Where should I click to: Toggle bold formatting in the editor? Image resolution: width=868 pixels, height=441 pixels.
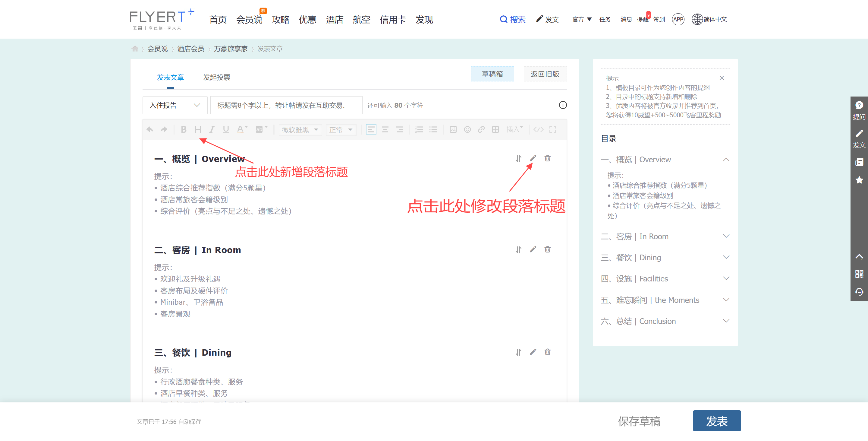[184, 129]
